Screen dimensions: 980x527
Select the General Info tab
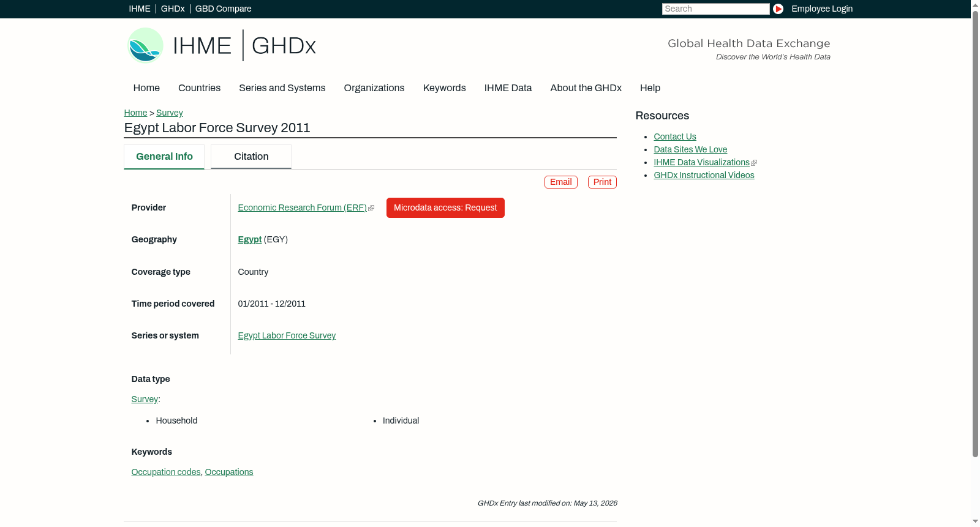[164, 157]
